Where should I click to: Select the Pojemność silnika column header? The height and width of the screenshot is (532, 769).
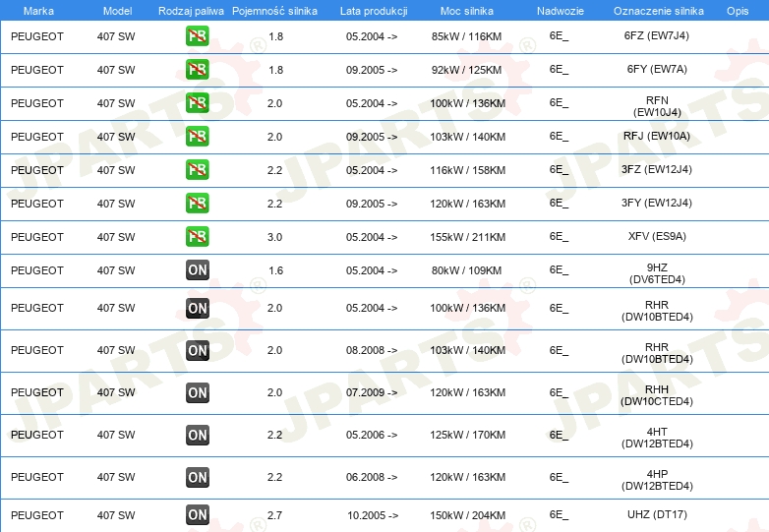274,11
